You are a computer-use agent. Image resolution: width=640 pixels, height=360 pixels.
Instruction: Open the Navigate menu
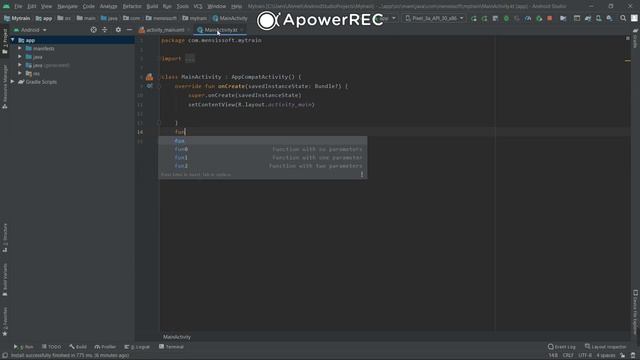click(67, 7)
